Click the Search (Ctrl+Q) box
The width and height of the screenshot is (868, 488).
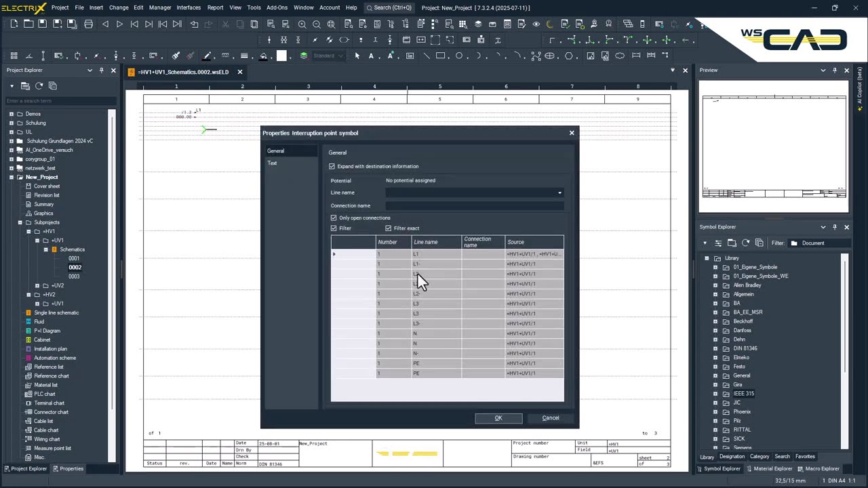pos(389,7)
